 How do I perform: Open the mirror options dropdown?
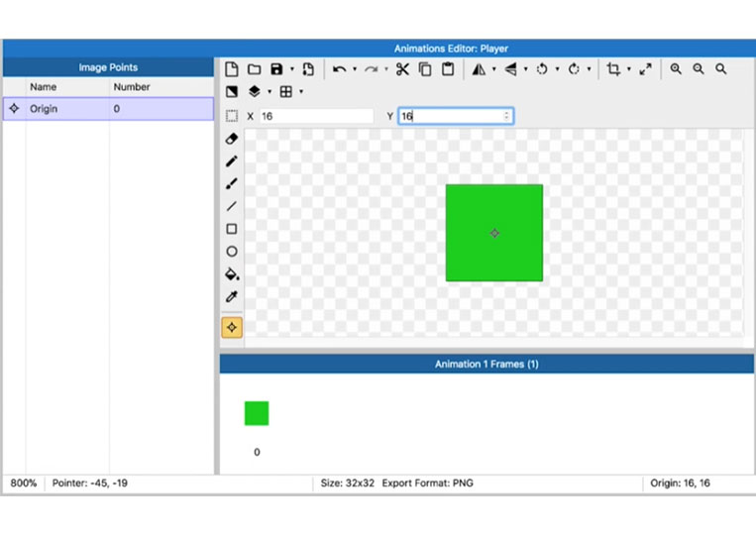[493, 69]
